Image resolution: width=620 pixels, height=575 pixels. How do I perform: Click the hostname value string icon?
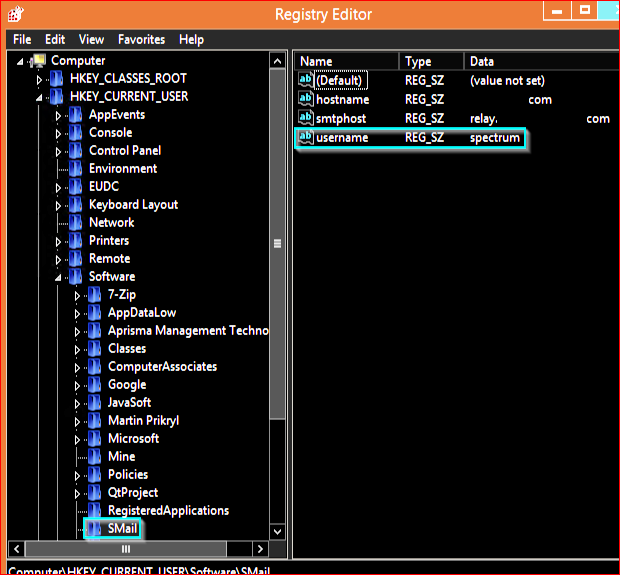coord(306,99)
